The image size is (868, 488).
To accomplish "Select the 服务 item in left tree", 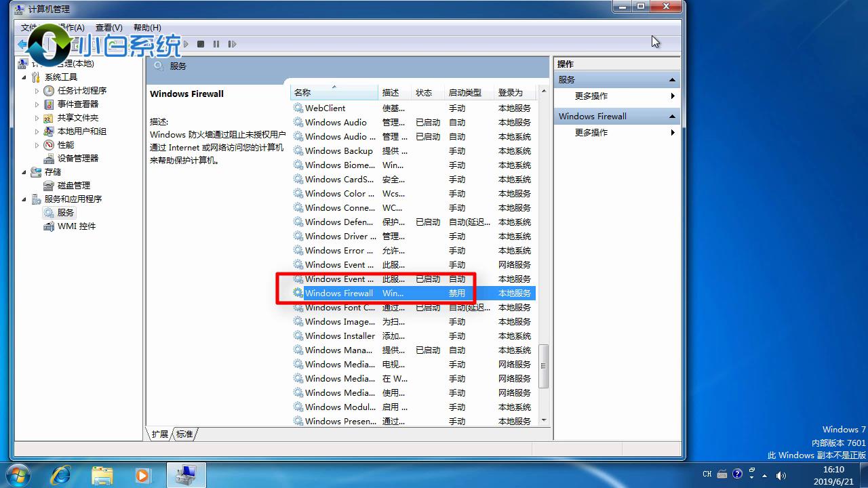I will [x=65, y=213].
